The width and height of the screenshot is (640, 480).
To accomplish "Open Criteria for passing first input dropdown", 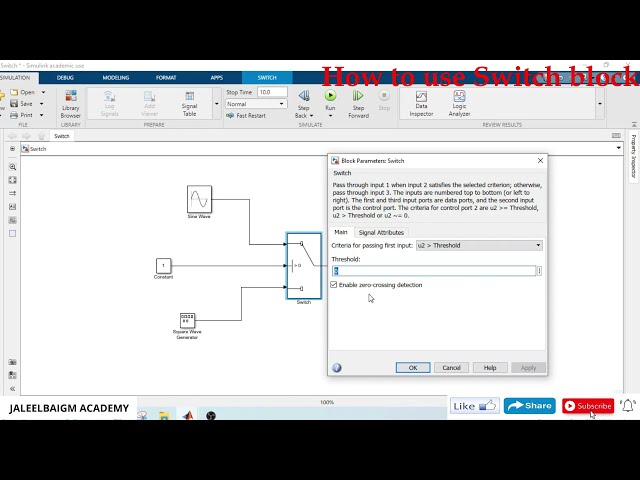I will coord(479,245).
